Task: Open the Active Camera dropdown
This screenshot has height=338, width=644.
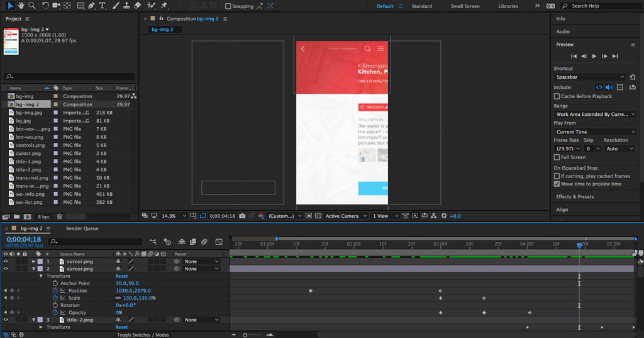Action: 346,216
